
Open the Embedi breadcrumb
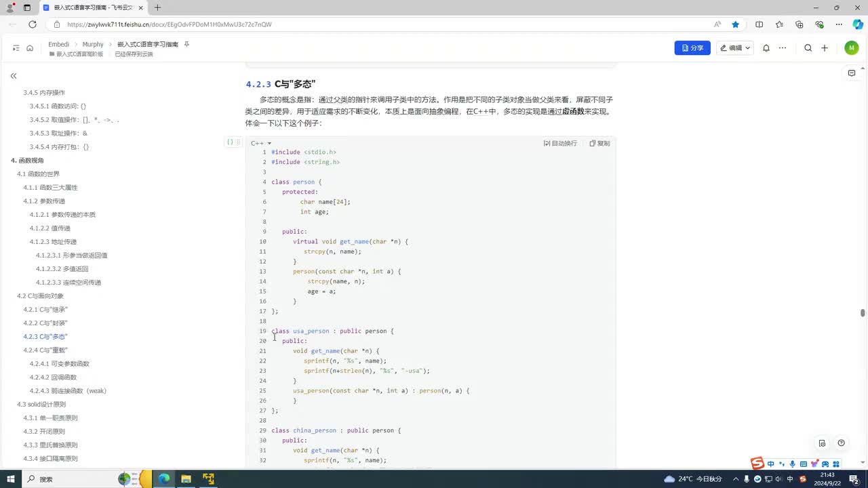(x=58, y=44)
